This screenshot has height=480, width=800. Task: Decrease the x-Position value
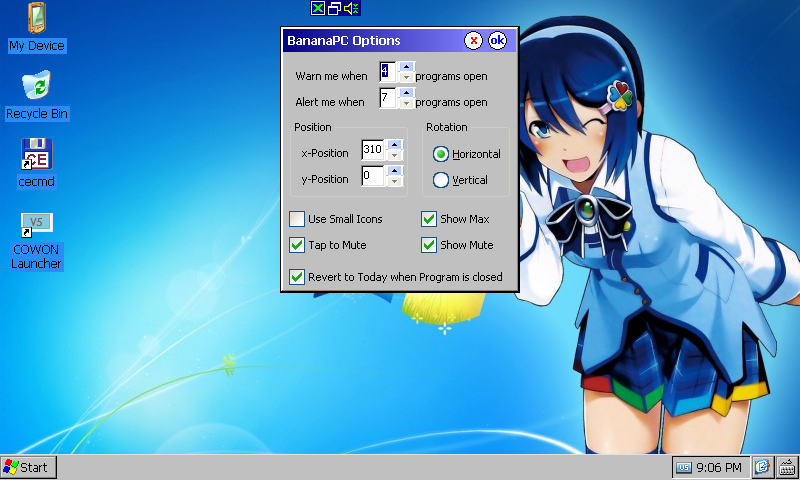point(394,155)
